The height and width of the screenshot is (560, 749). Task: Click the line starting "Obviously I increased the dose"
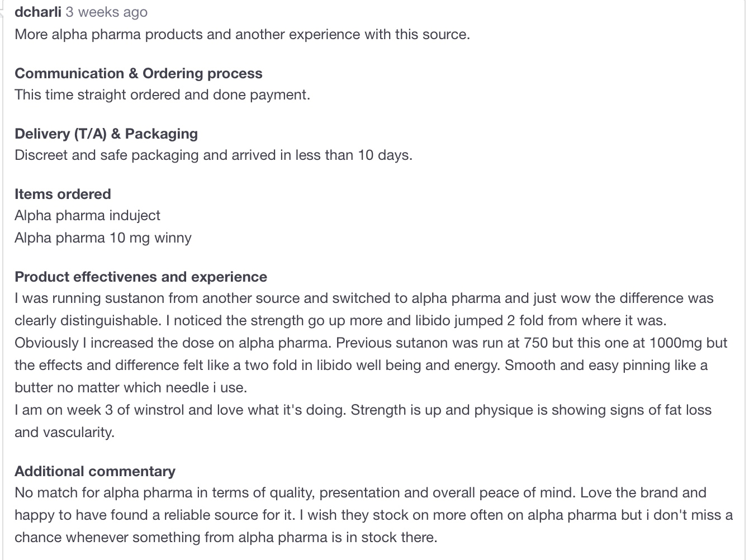(x=371, y=343)
